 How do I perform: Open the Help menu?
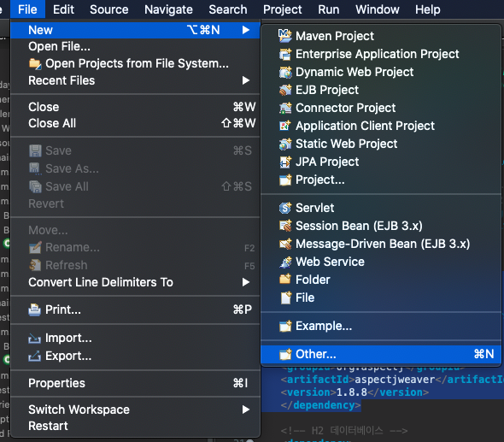tap(427, 9)
